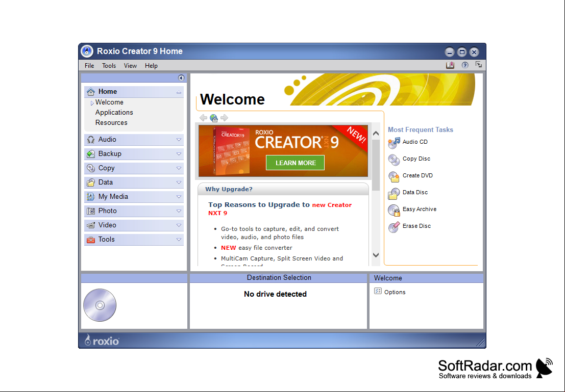Click the Creator NXT 9 box image
The height and width of the screenshot is (392, 565).
[231, 150]
